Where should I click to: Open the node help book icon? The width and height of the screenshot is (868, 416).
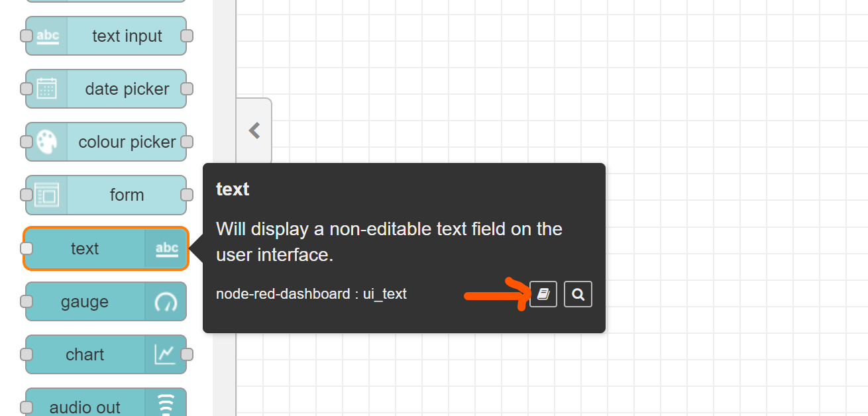tap(543, 294)
